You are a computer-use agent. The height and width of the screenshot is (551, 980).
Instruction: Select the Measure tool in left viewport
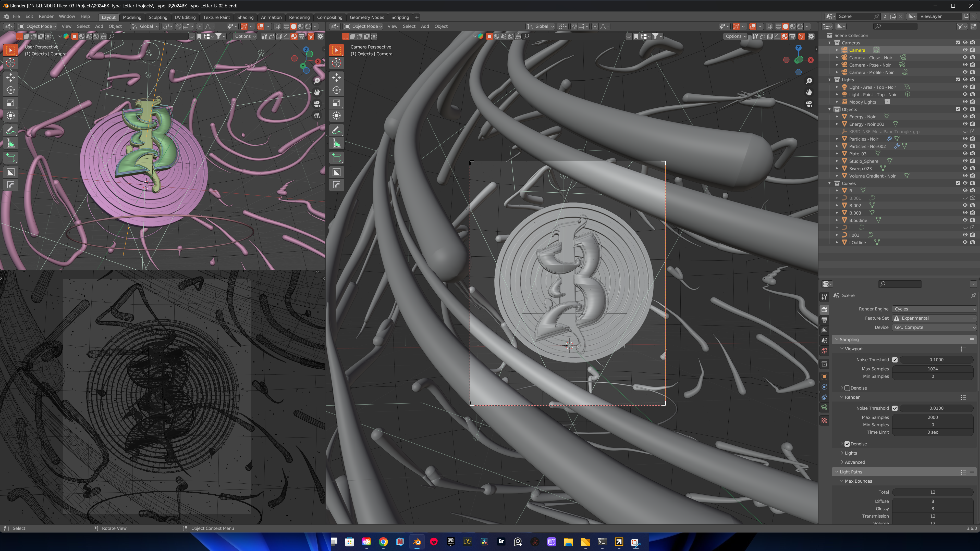coord(11,144)
